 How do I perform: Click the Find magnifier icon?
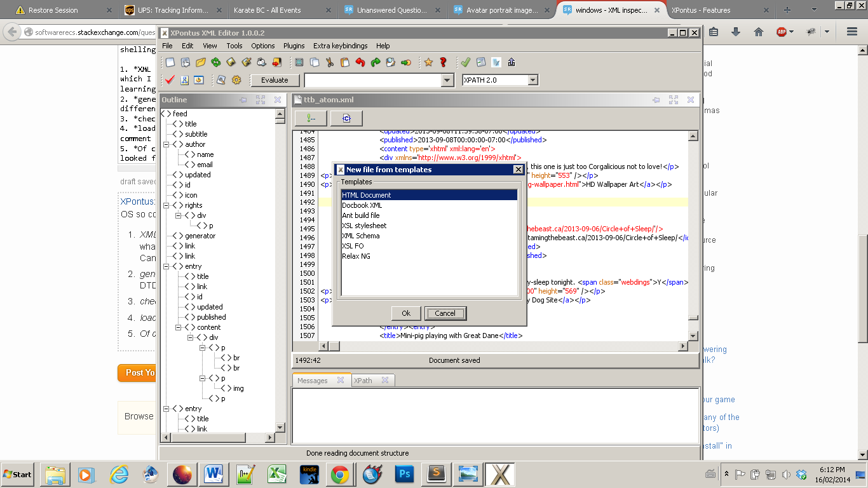391,62
